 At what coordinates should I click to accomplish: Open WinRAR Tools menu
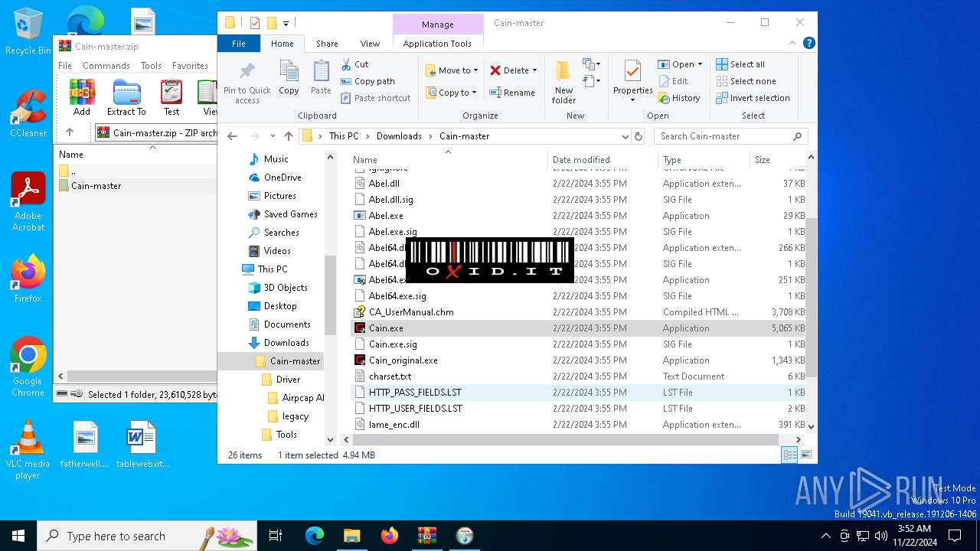(151, 66)
